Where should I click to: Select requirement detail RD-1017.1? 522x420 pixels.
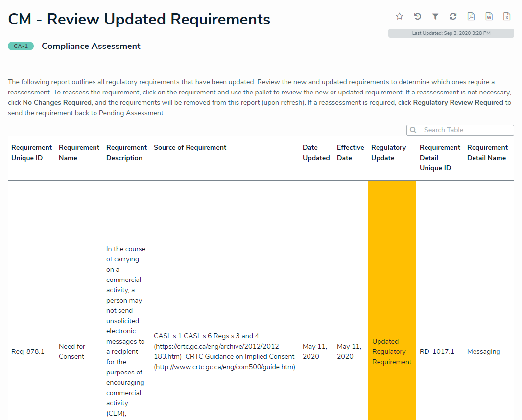[437, 351]
